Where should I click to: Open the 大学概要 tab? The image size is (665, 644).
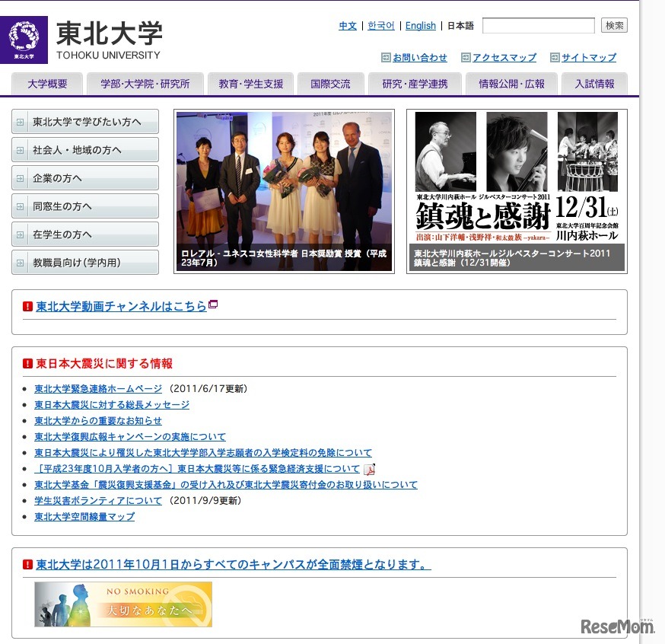pyautogui.click(x=47, y=84)
